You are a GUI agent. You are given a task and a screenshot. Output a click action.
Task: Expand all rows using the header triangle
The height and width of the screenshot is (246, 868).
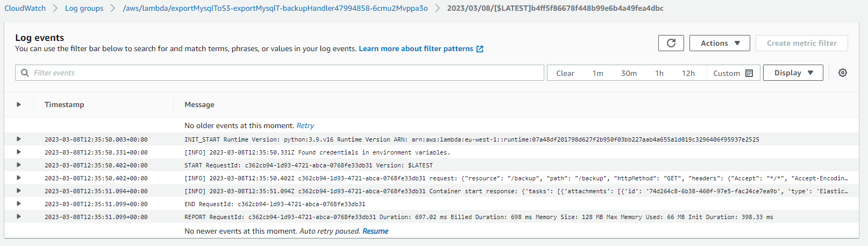[x=19, y=104]
